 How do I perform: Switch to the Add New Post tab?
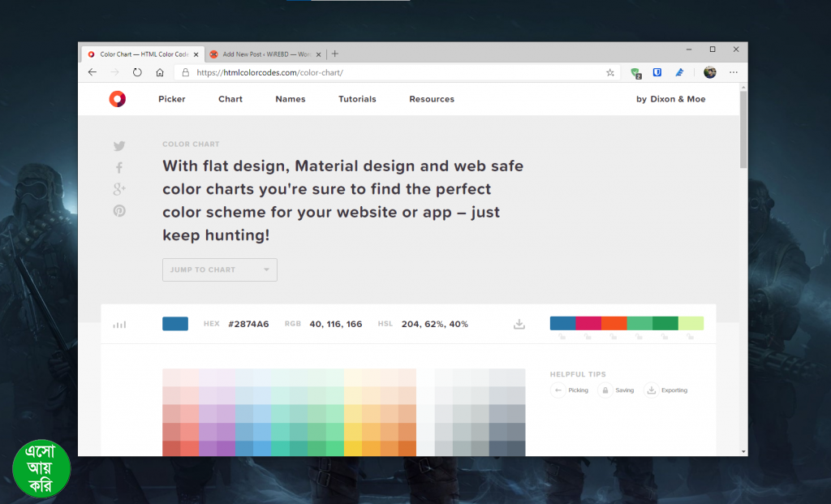[x=262, y=54]
